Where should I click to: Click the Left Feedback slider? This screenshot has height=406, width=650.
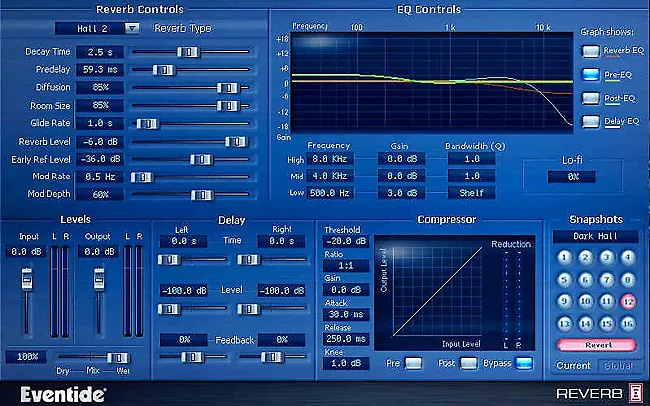point(192,357)
